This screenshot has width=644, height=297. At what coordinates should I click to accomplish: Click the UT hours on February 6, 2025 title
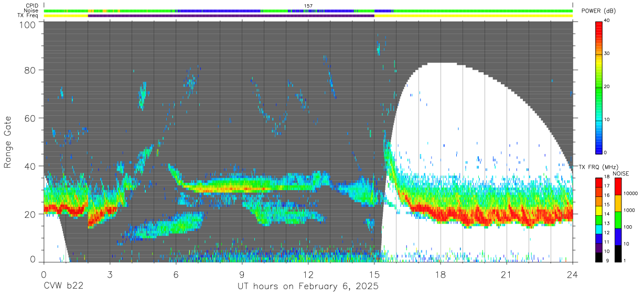pos(308,287)
